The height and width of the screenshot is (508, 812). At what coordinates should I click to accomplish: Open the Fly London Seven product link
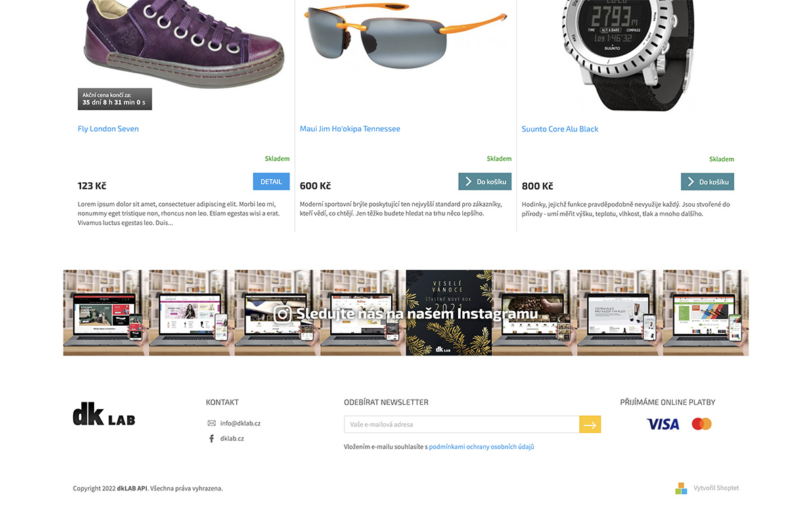coord(108,129)
